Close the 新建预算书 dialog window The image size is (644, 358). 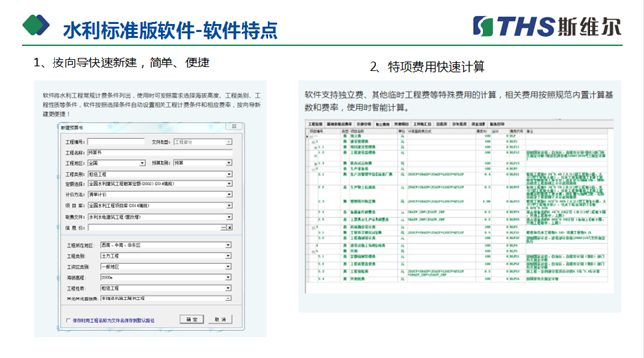(234, 127)
